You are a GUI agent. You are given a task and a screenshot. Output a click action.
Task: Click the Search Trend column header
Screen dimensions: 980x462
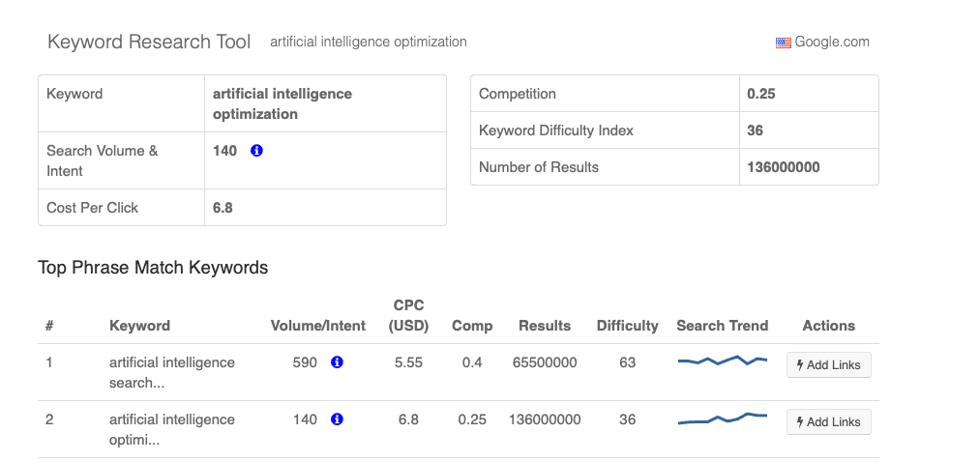coord(722,326)
